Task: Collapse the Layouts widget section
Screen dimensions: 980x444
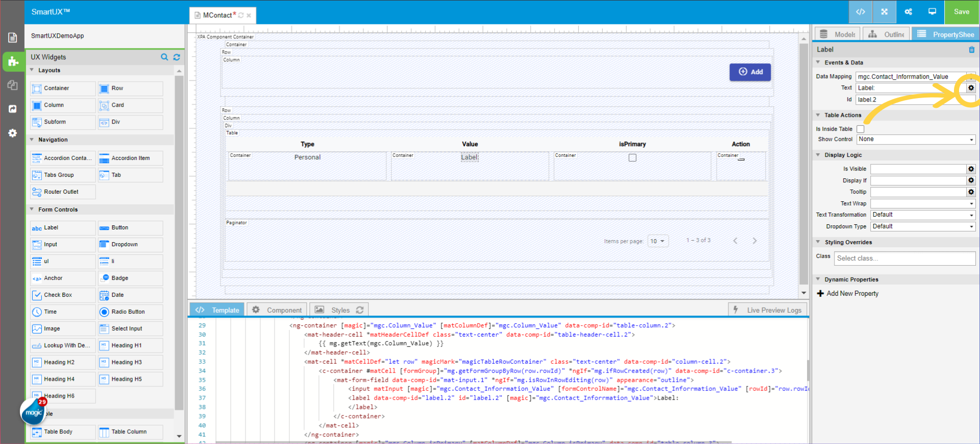Action: pyautogui.click(x=32, y=71)
